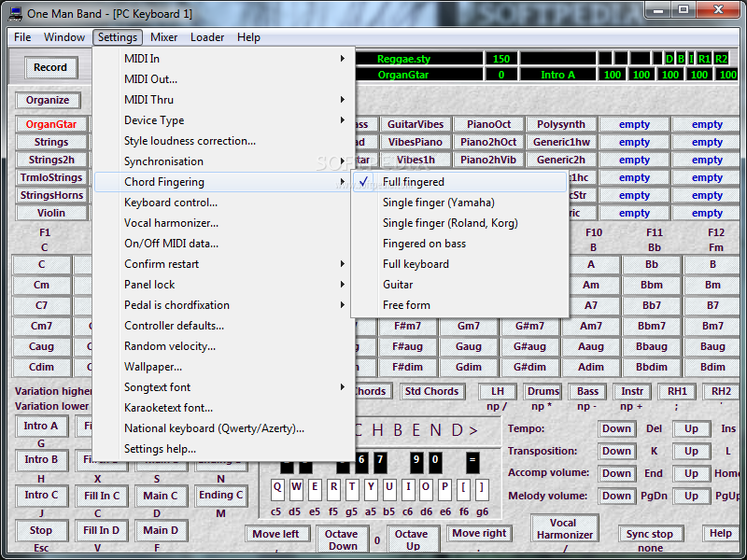
Task: Click the Stop button
Action: [41, 530]
